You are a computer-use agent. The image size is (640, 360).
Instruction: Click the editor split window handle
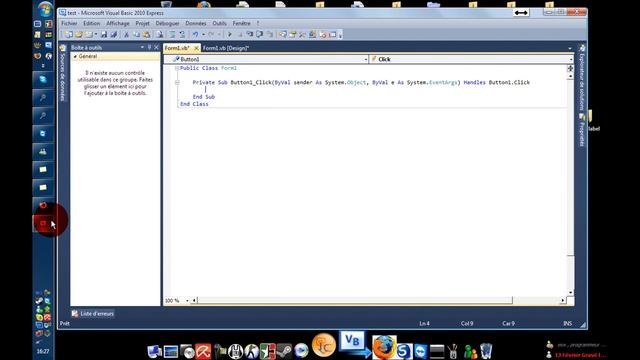pyautogui.click(x=570, y=68)
